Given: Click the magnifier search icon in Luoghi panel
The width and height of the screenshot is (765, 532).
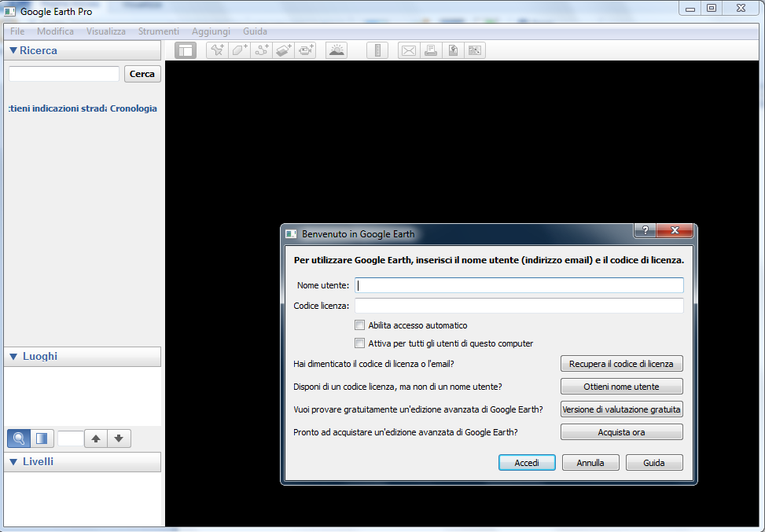Looking at the screenshot, I should click(x=19, y=438).
